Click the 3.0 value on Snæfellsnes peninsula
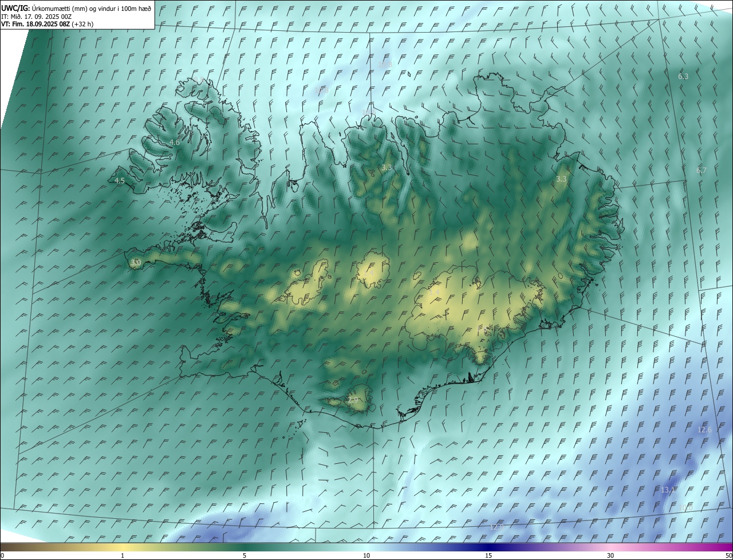The image size is (733, 560). coord(136,263)
